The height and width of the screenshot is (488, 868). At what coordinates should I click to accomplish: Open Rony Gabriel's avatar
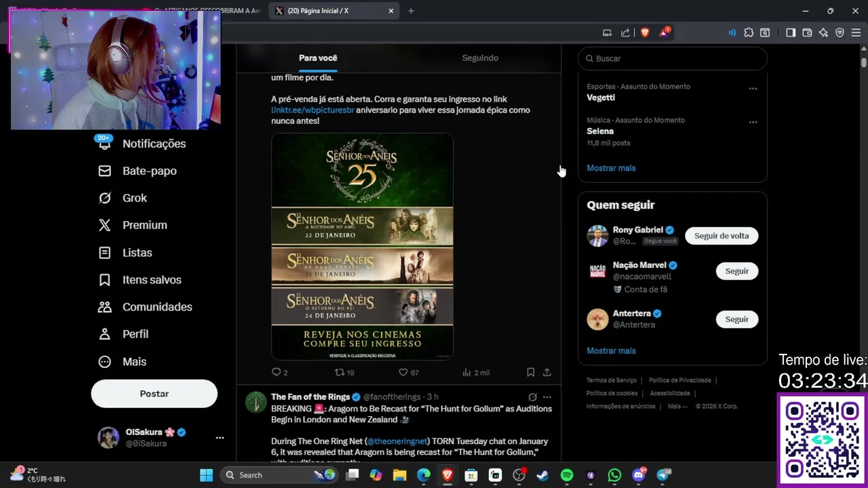pyautogui.click(x=597, y=236)
